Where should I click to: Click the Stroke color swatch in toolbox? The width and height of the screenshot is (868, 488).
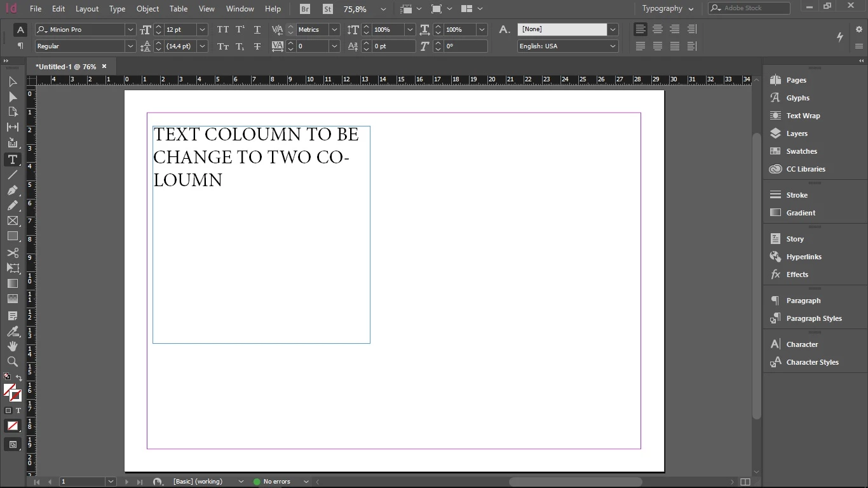[x=17, y=396]
